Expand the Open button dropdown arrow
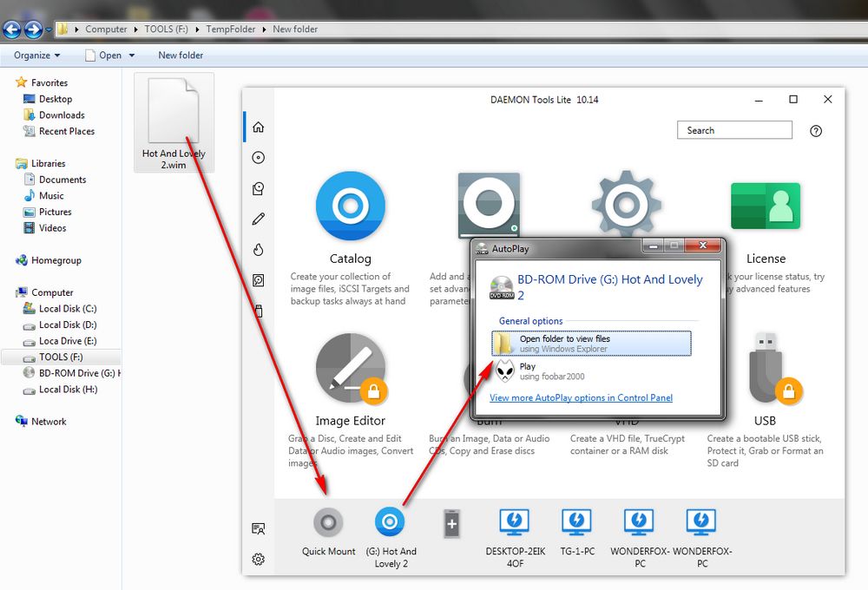 click(x=132, y=56)
